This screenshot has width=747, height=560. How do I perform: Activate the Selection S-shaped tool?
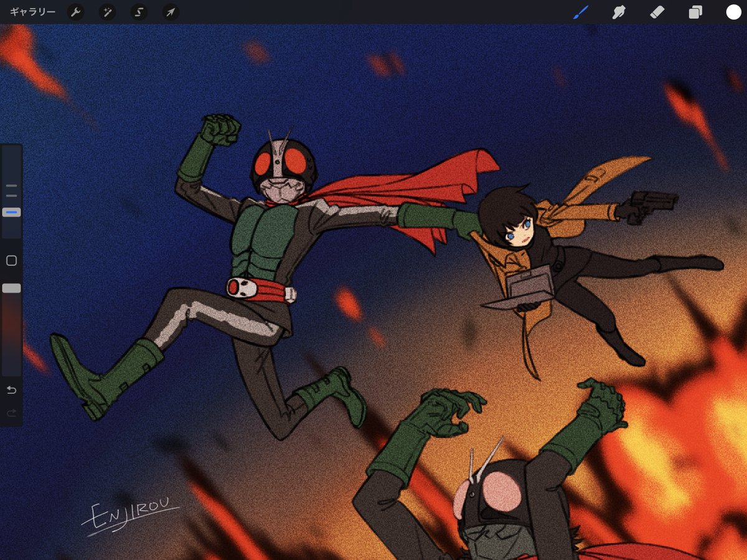click(139, 12)
